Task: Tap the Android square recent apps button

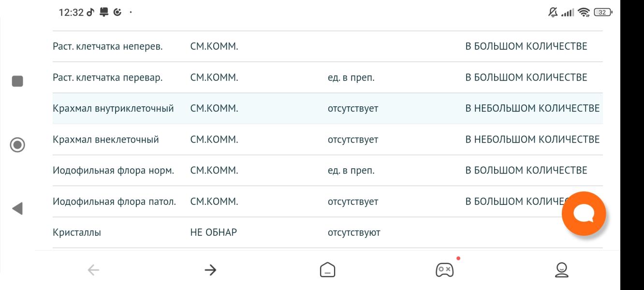Action: point(17,81)
